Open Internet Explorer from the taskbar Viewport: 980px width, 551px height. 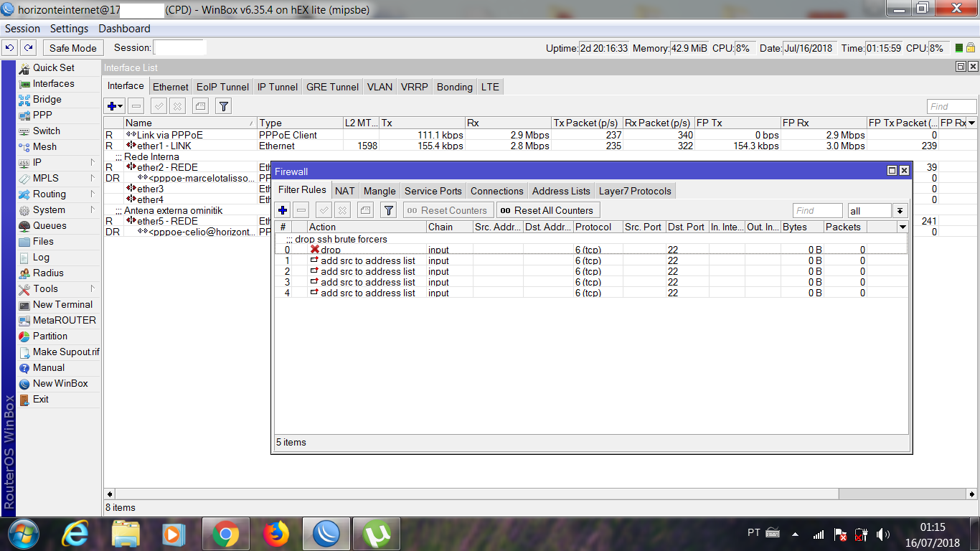pyautogui.click(x=75, y=534)
